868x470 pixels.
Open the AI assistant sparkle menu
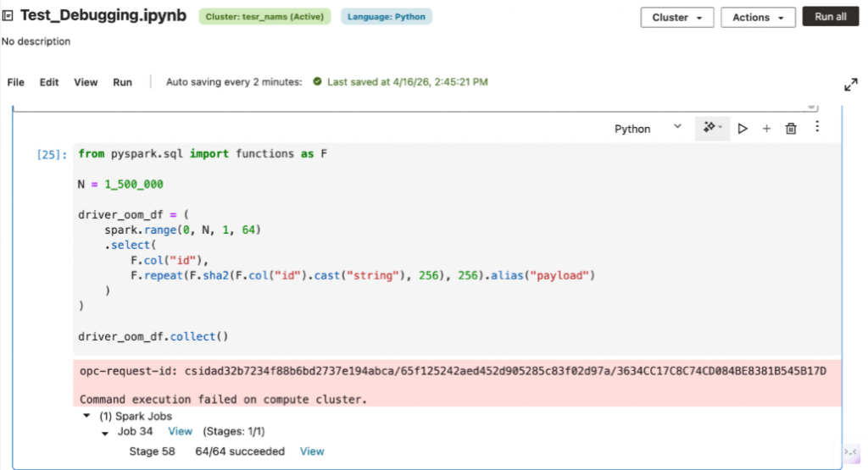pos(712,128)
